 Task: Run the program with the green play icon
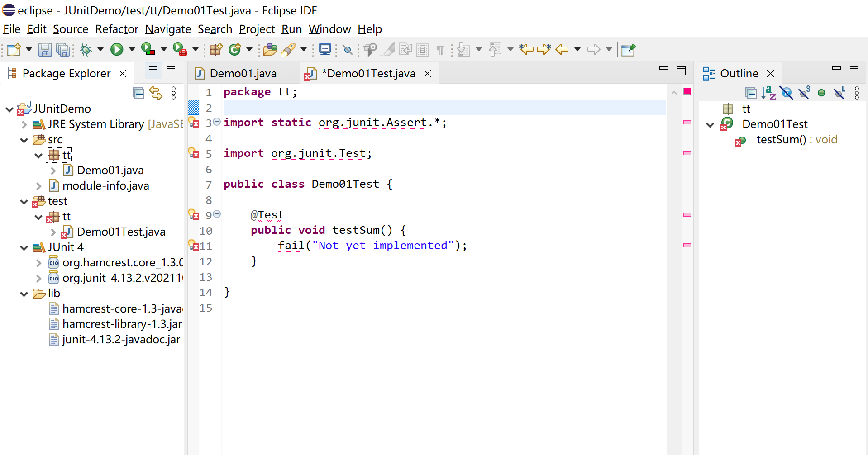117,49
